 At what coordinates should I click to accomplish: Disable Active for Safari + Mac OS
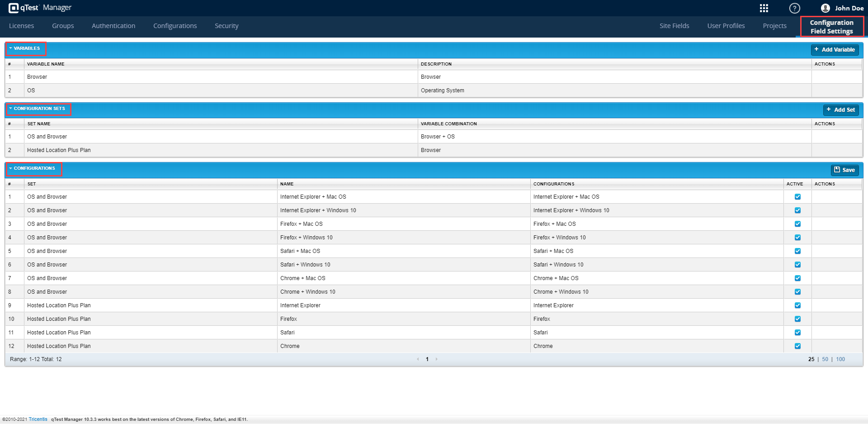pyautogui.click(x=797, y=251)
